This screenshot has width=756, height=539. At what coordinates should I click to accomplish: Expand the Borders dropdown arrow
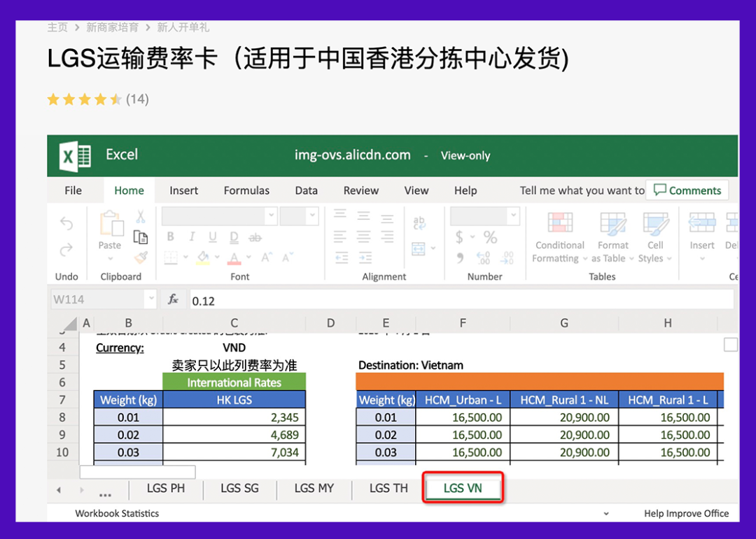pyautogui.click(x=185, y=258)
